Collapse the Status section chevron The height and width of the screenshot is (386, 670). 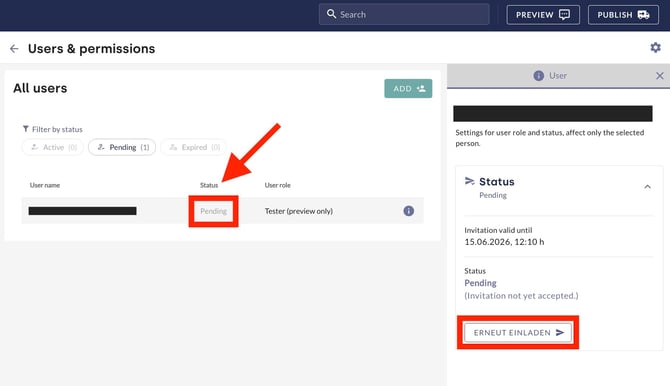click(x=647, y=187)
